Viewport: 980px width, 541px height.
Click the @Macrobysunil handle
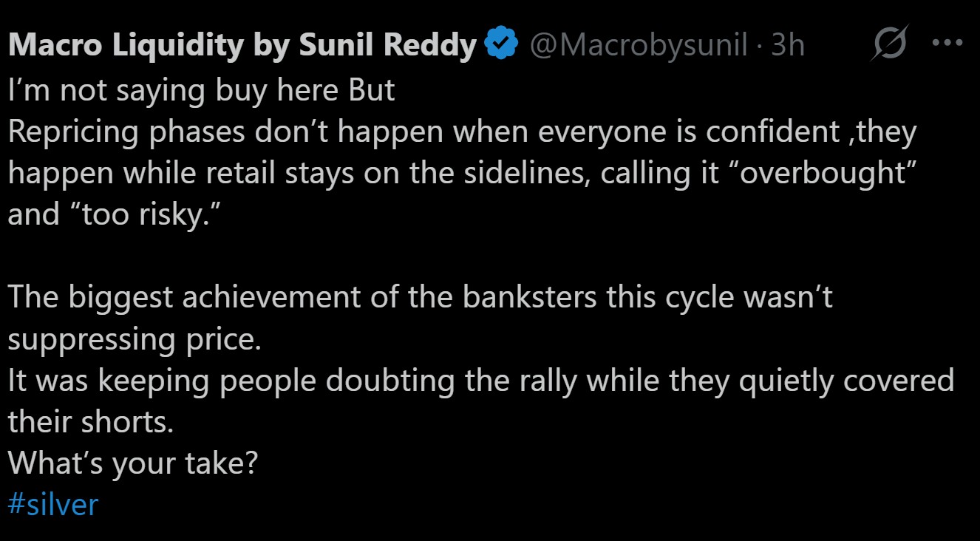coord(638,46)
